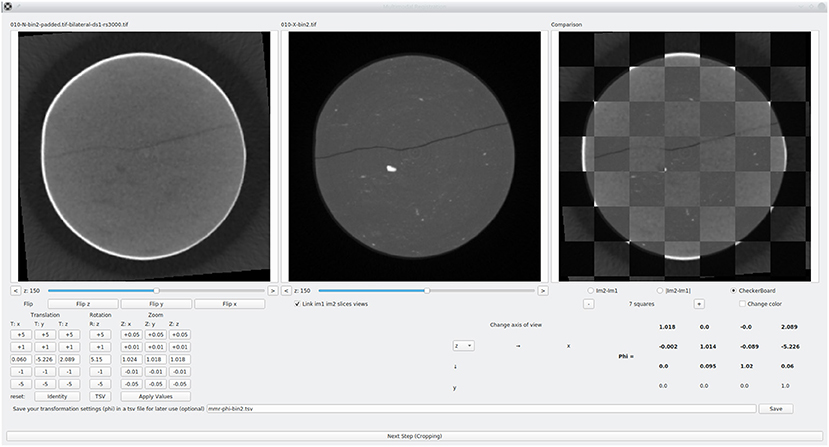This screenshot has width=829, height=447.
Task: Click the 010-X-bin2.tif slice view
Action: (414, 156)
